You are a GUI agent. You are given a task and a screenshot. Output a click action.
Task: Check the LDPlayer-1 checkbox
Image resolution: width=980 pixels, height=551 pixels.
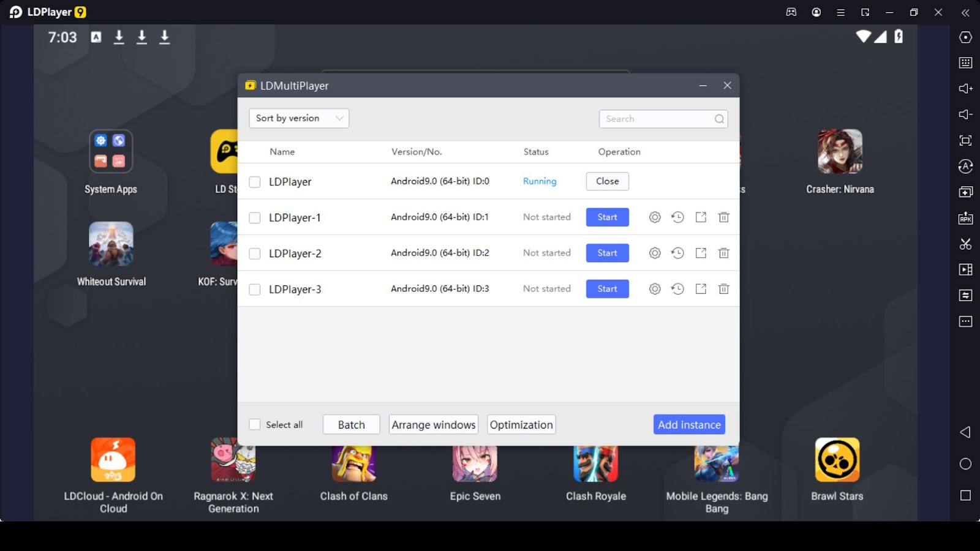click(x=255, y=218)
